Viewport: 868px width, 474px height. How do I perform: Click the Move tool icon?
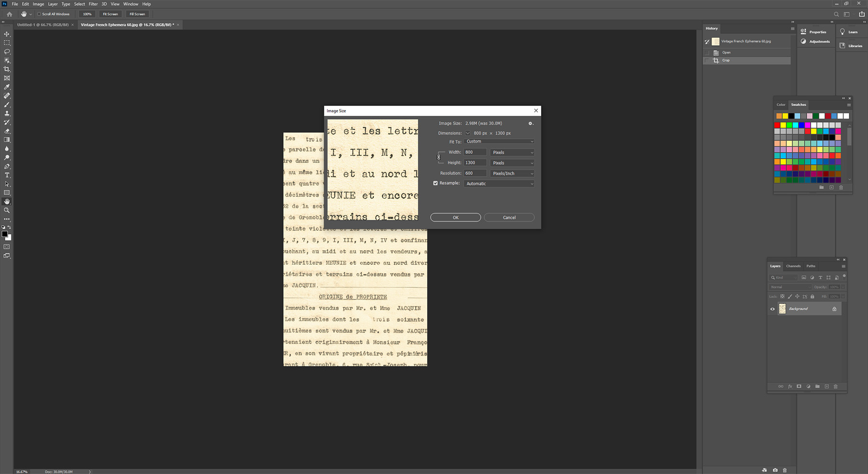(x=7, y=34)
